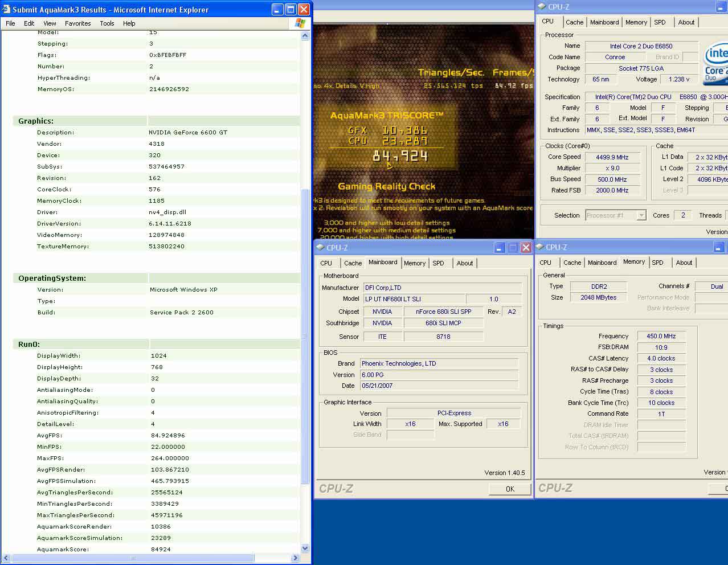Screen dimensions: 728x565
Task: Click the Model field LP UT NF680I LT SLI
Action: coord(414,299)
